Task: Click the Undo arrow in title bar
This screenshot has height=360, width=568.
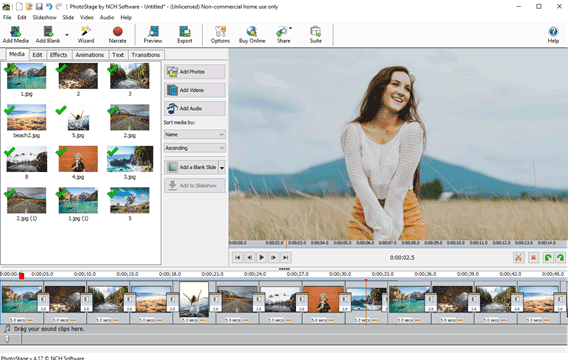Action: click(49, 7)
